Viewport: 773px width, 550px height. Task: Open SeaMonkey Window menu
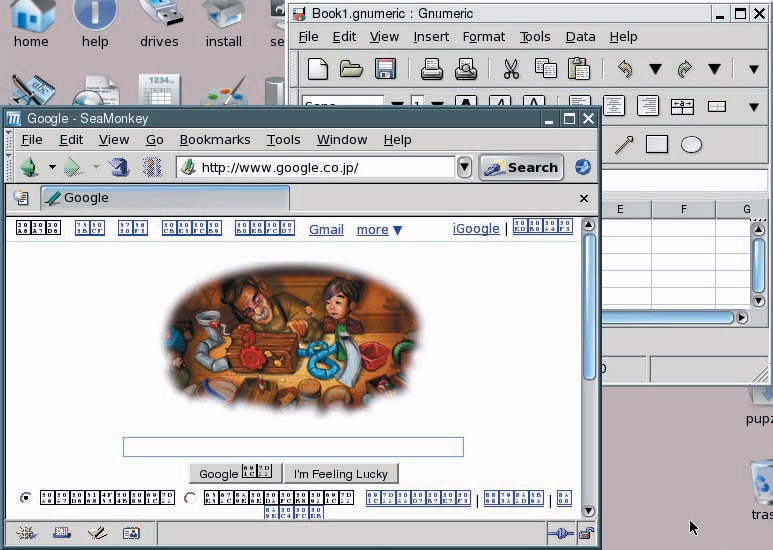click(342, 140)
